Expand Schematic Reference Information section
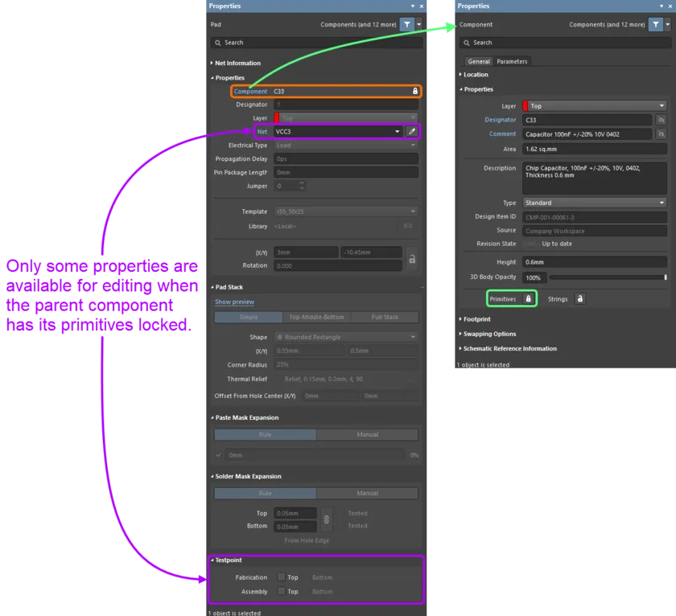The image size is (676, 616). click(460, 348)
